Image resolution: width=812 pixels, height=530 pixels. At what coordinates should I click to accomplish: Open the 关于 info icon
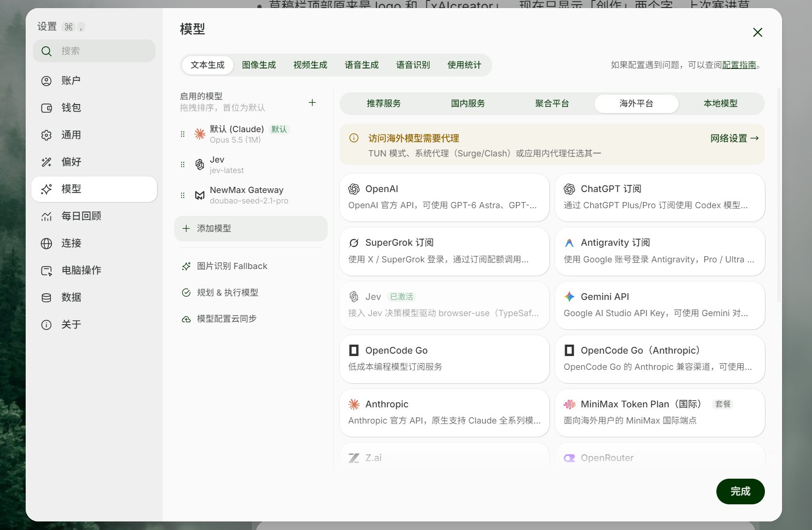46,325
